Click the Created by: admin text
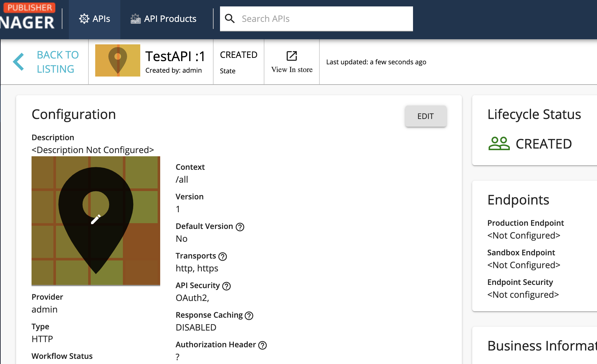 pyautogui.click(x=173, y=70)
